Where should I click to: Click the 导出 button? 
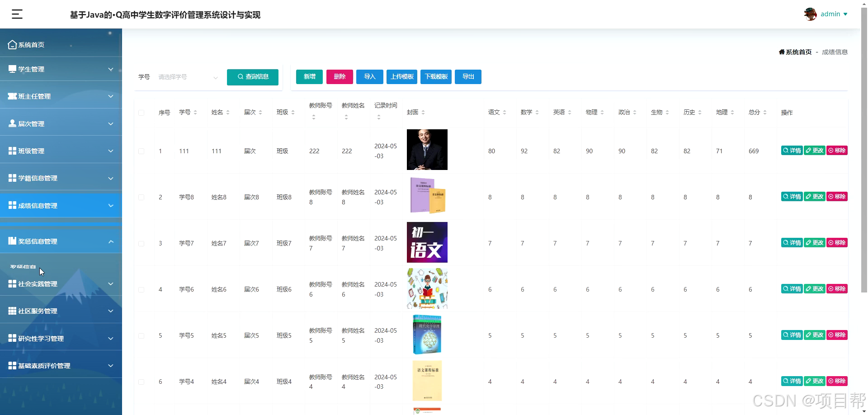click(x=468, y=77)
